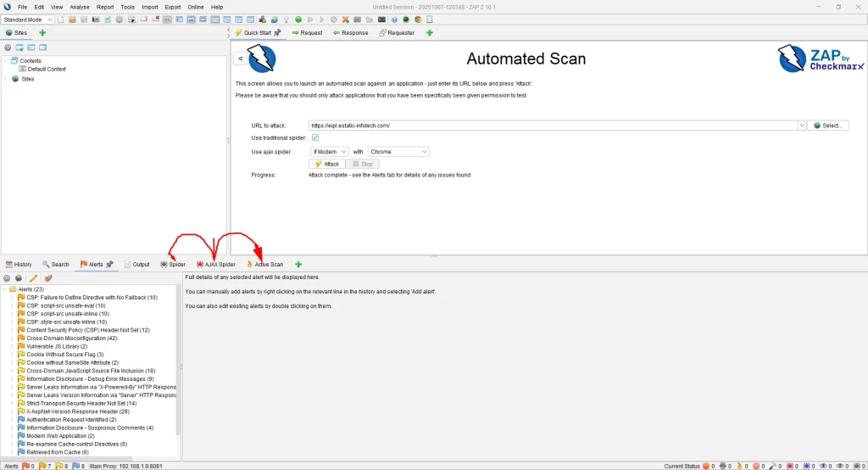868x470 pixels.
Task: Click the broom icon in the Alerts toolbar
Action: pos(47,277)
